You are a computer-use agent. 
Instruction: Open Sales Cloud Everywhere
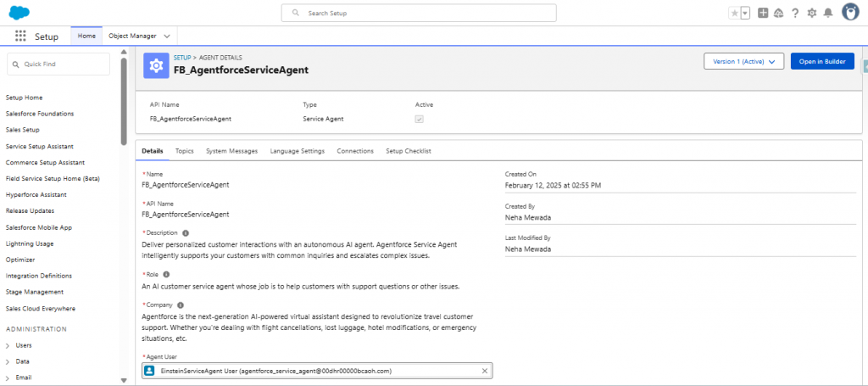(x=41, y=309)
